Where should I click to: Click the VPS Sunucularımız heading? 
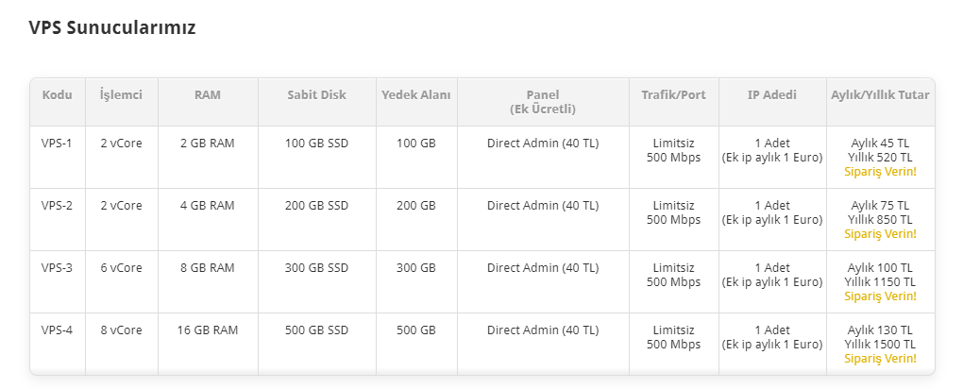coord(112,27)
